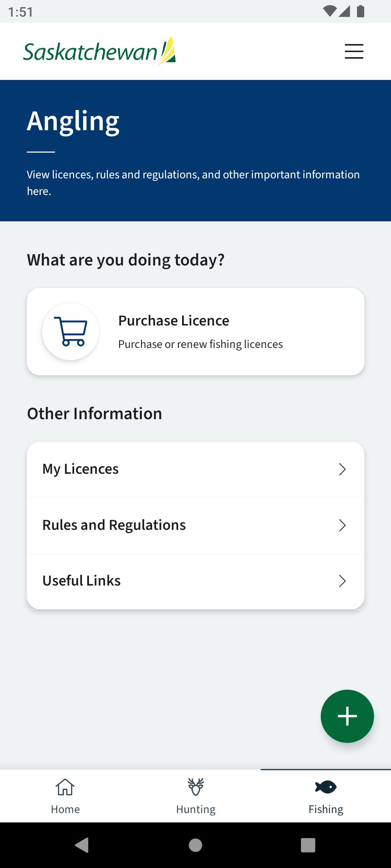The width and height of the screenshot is (391, 868).
Task: Expand Useful Links chevron arrow
Action: pyautogui.click(x=342, y=581)
